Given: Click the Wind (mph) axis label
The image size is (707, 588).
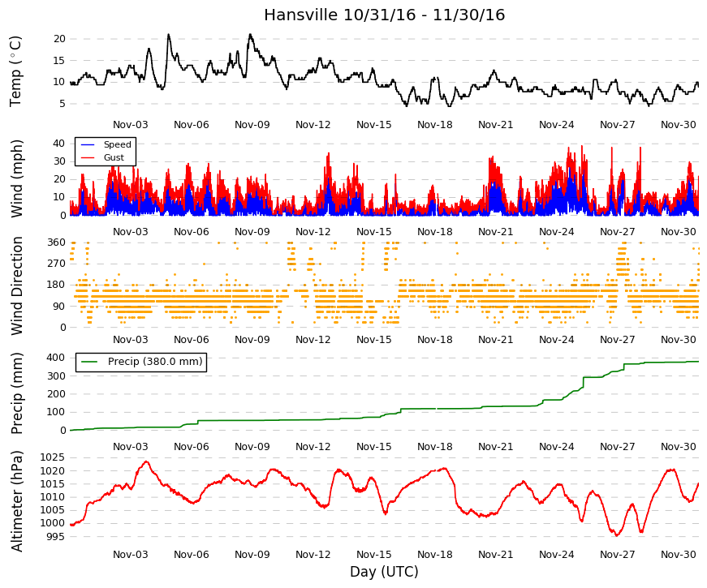Looking at the screenshot, I should pyautogui.click(x=17, y=179).
